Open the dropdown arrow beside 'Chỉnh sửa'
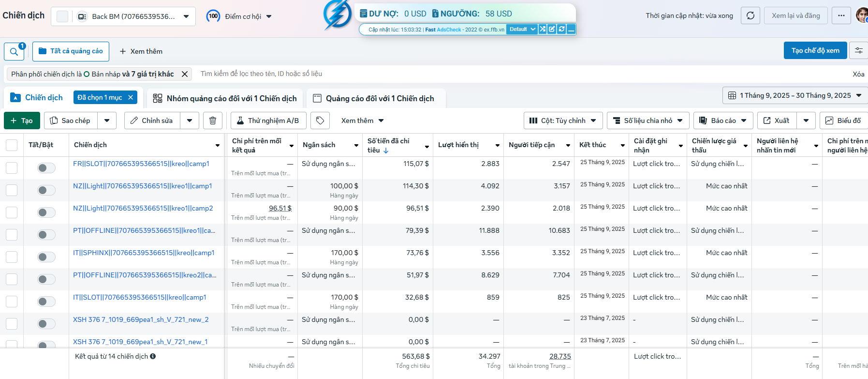868x379 pixels. [x=190, y=121]
